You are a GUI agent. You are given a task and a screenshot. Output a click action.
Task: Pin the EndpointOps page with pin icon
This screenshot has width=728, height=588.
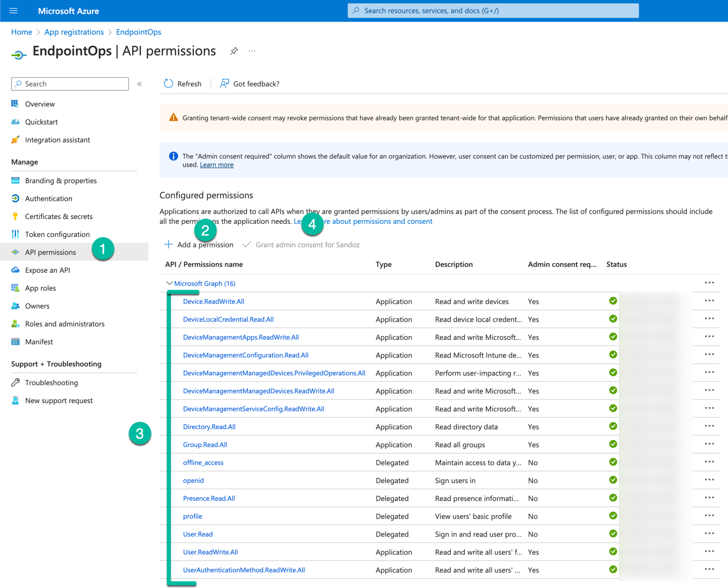234,51
